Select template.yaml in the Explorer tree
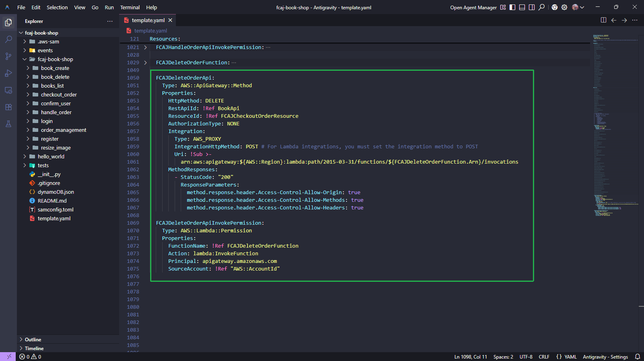Screen dimensions: 644x361 pos(68,219)
